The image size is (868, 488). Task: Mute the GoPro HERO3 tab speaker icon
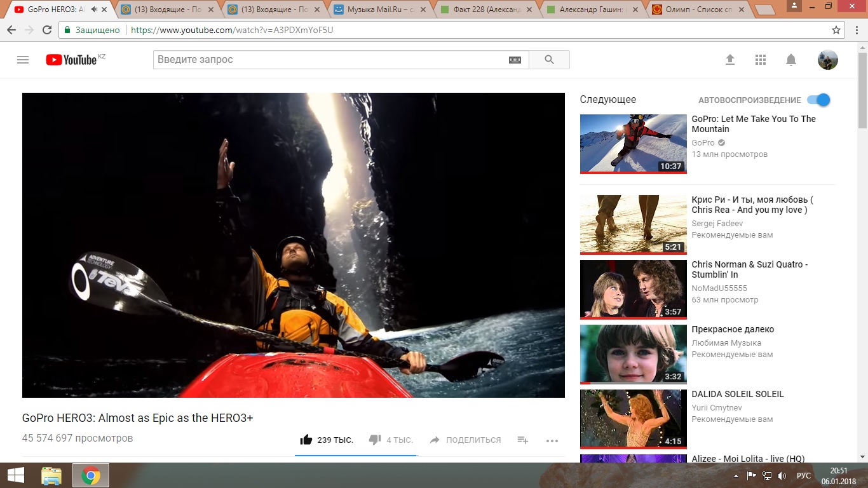95,10
